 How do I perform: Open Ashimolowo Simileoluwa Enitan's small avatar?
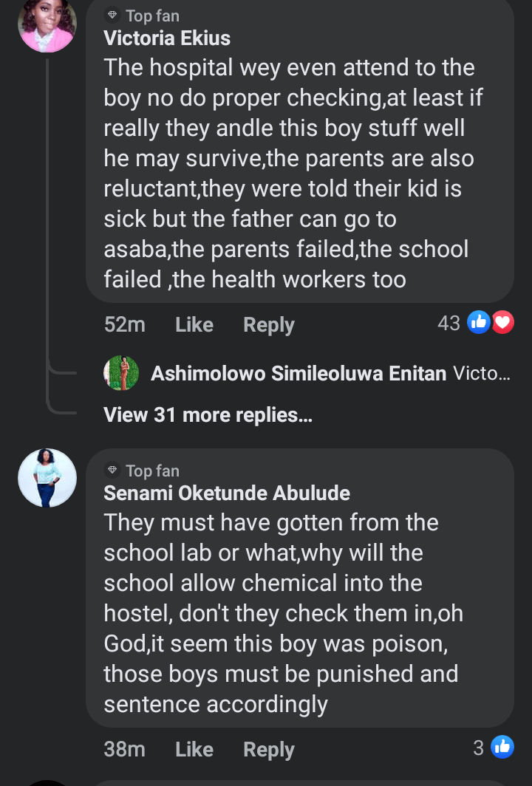coord(121,373)
